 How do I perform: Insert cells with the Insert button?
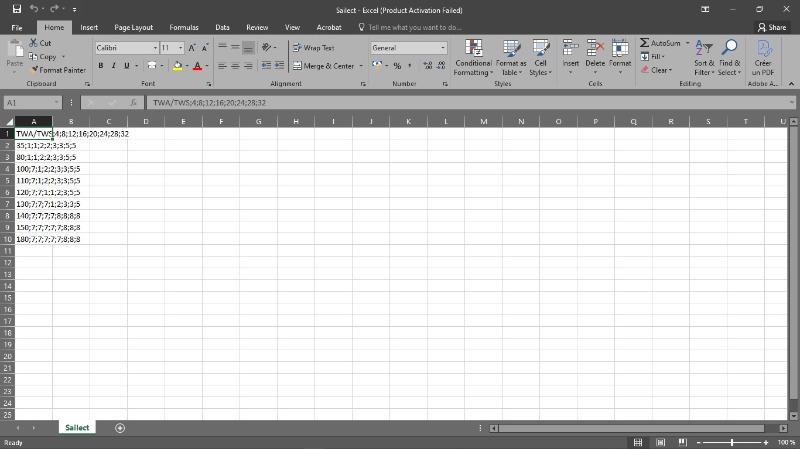[x=570, y=57]
